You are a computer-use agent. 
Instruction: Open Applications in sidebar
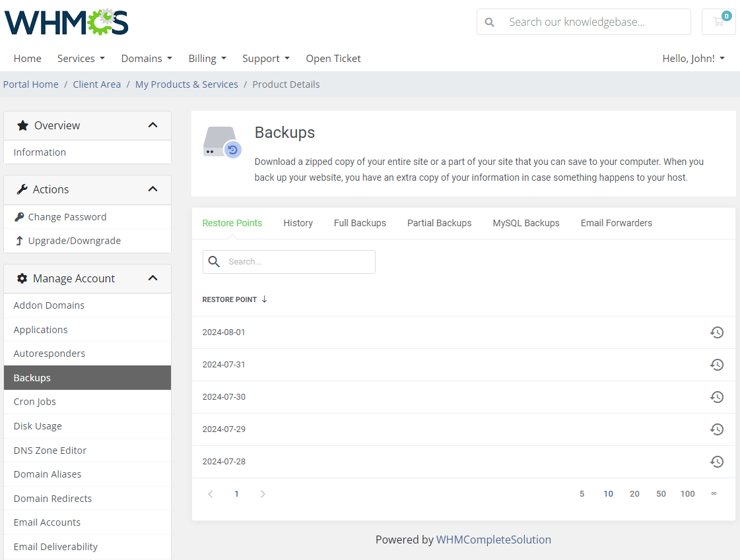coord(87,330)
